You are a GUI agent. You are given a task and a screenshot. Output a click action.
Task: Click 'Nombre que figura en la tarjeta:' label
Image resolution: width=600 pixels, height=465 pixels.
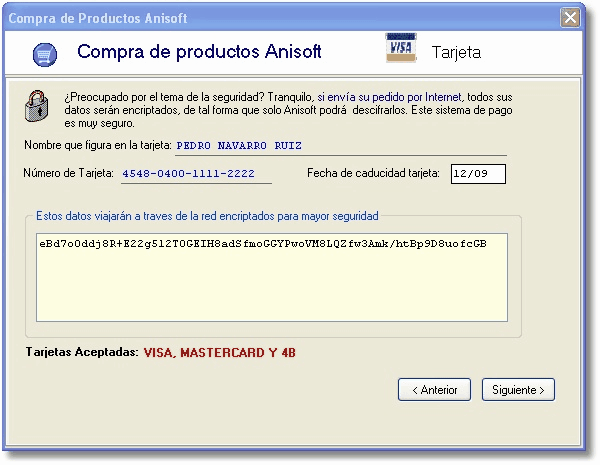pyautogui.click(x=98, y=145)
